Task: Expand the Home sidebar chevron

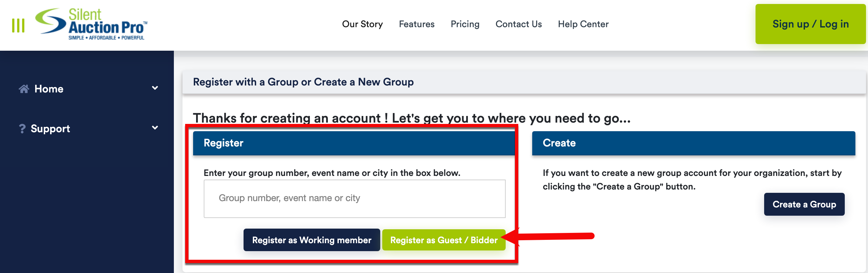Action: click(x=155, y=88)
